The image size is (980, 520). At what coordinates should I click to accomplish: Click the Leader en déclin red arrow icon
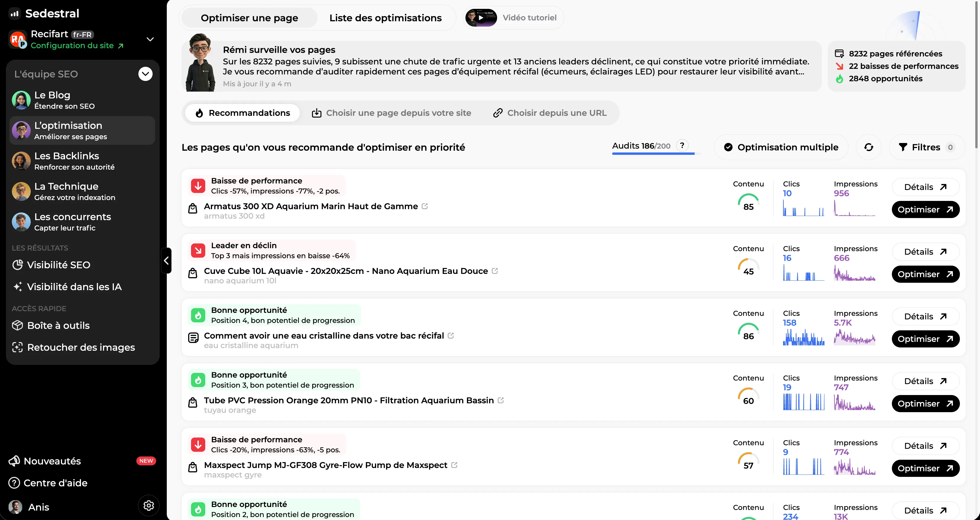198,251
